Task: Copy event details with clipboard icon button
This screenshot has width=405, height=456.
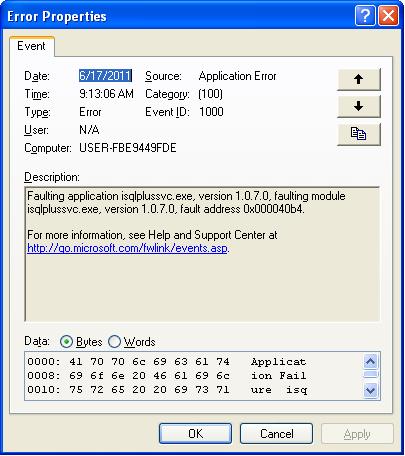Action: [x=359, y=134]
